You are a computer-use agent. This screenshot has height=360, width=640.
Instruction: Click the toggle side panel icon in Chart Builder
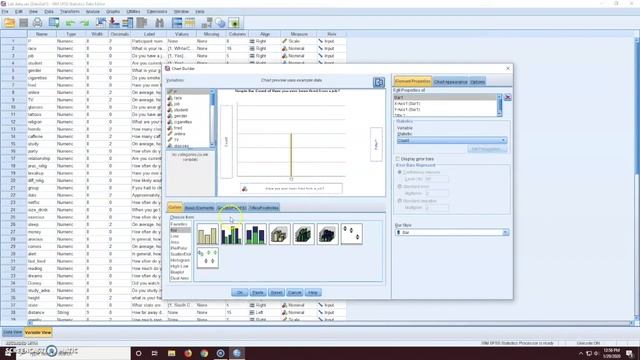pyautogui.click(x=379, y=82)
